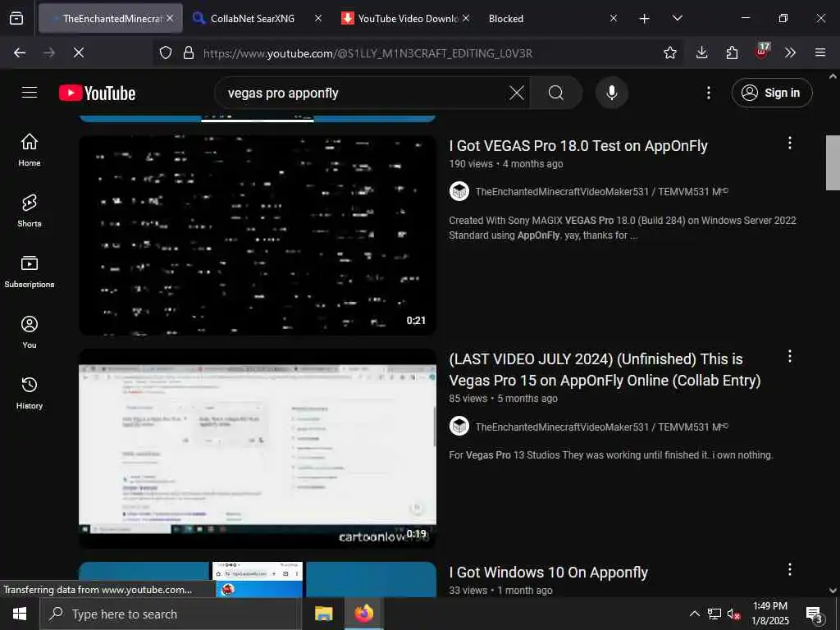Play the Vegas Pro 15 video thumbnail

(x=257, y=449)
